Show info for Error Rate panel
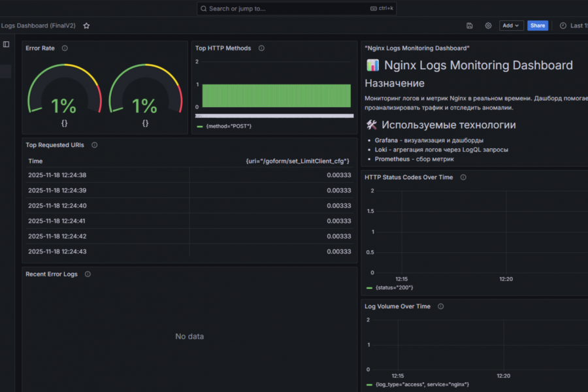Viewport: 588px width, 392px height. tap(65, 48)
